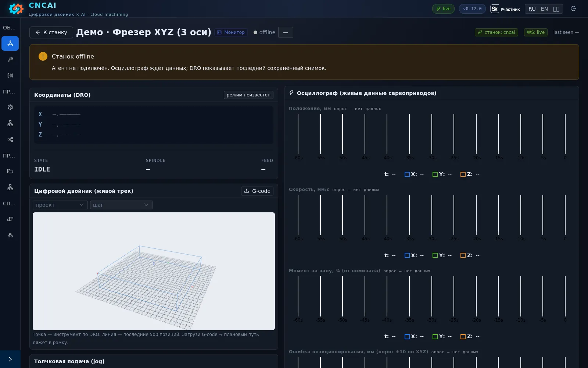Image resolution: width=588 pixels, height=368 pixels.
Task: Click the last seen text
Action: coord(566,32)
